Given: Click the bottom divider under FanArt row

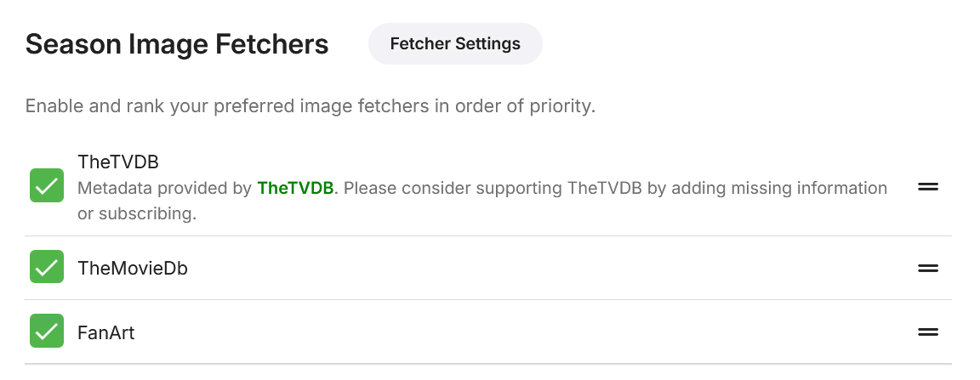Looking at the screenshot, I should click(x=487, y=364).
